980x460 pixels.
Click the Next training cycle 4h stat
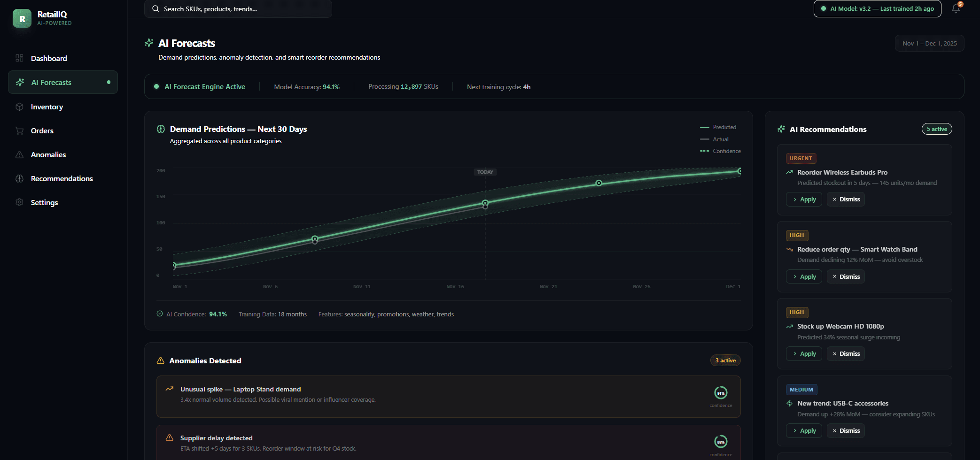[499, 87]
